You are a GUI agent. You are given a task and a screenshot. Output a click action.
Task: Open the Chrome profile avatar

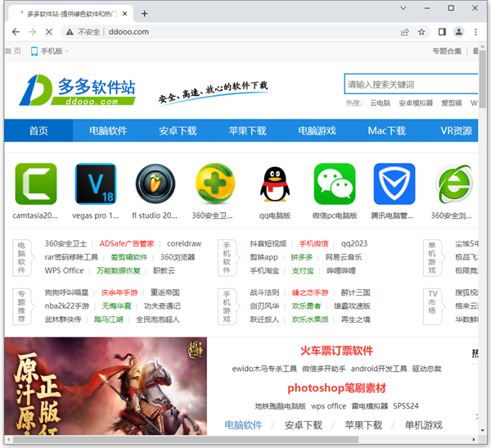[459, 32]
